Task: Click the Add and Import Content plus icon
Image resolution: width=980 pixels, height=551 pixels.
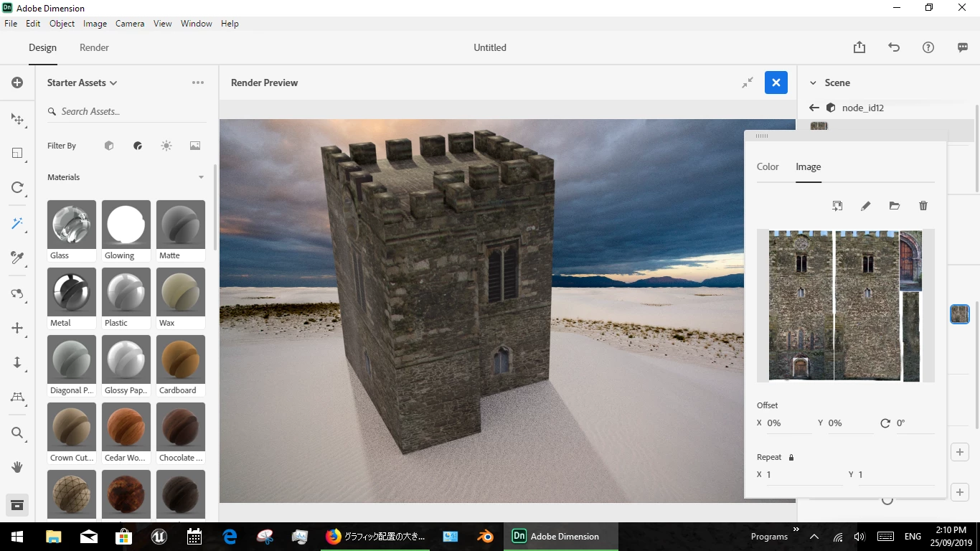Action: [17, 83]
